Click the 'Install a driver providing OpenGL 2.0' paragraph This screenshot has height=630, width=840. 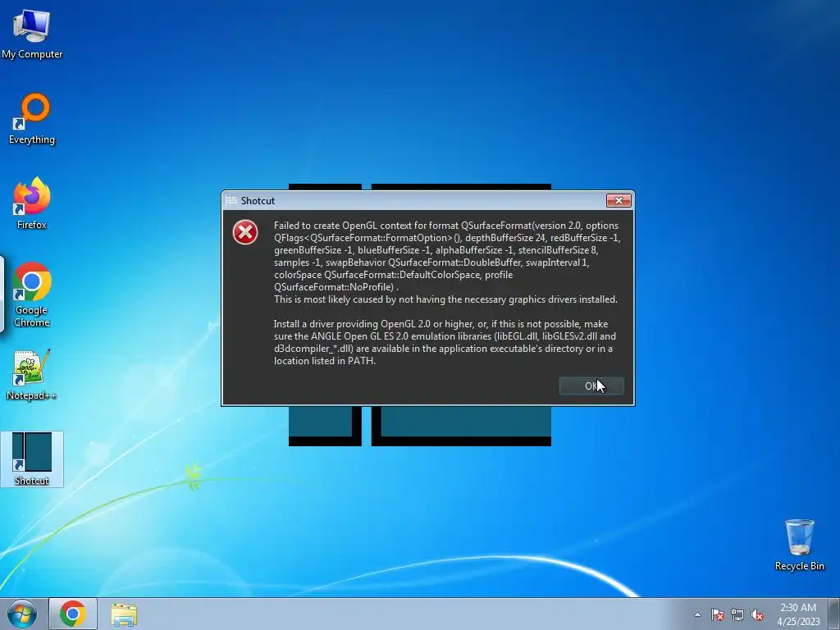click(445, 342)
